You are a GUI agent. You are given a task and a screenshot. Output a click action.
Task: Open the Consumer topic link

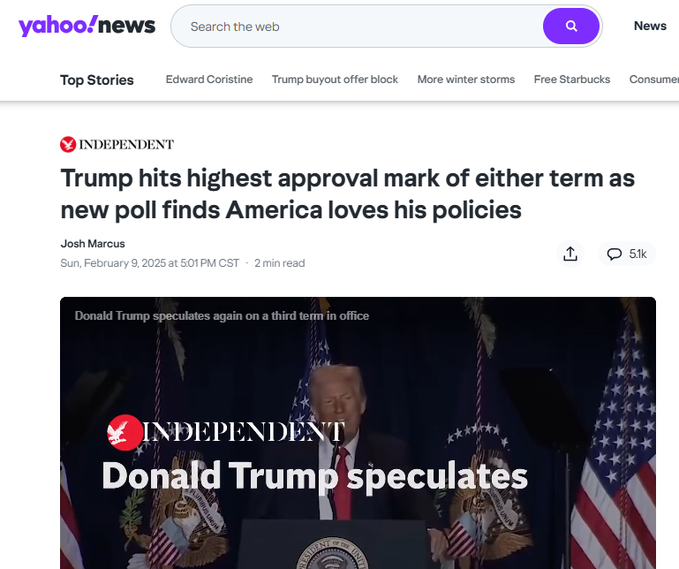654,79
